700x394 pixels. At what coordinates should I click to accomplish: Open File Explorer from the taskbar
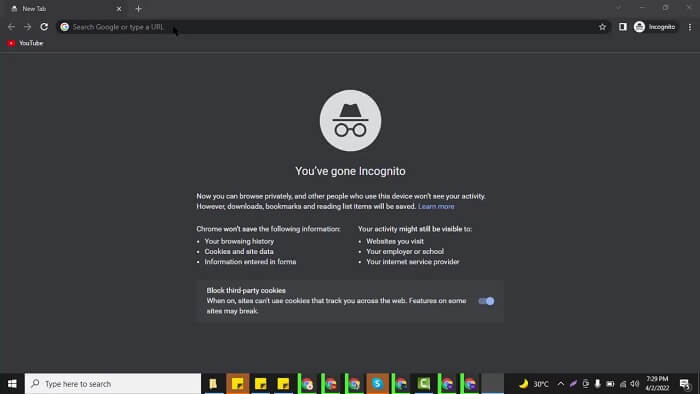point(213,384)
